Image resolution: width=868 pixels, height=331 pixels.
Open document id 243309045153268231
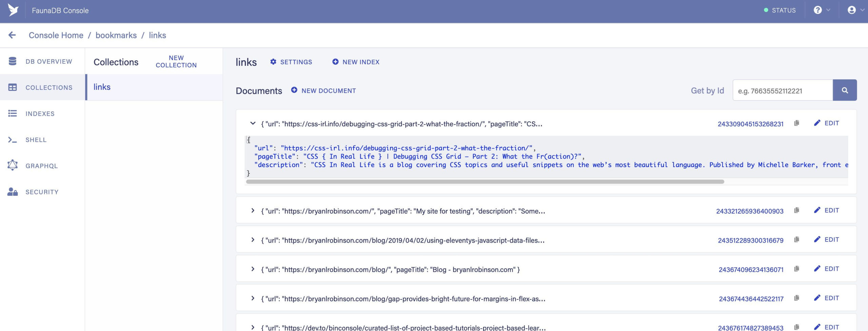point(750,124)
